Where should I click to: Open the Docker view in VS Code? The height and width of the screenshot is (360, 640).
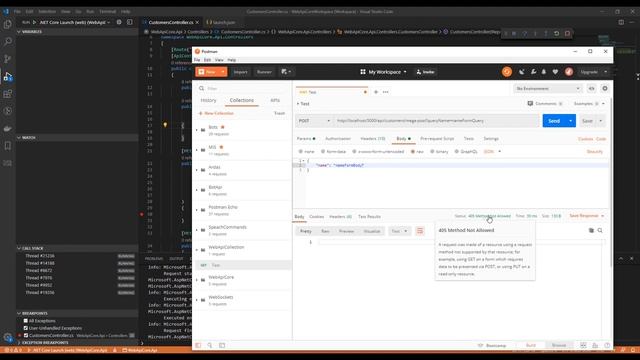click(7, 129)
